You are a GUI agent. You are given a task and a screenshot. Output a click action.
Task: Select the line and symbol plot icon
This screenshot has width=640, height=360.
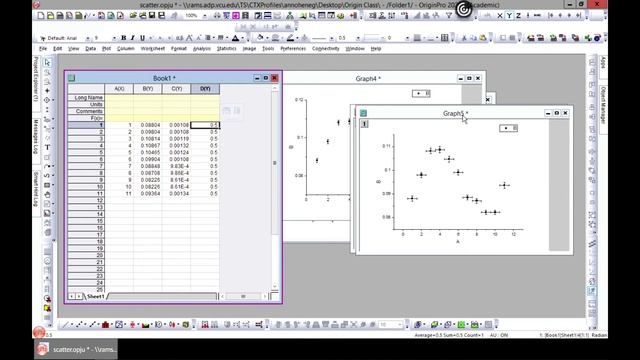92,325
